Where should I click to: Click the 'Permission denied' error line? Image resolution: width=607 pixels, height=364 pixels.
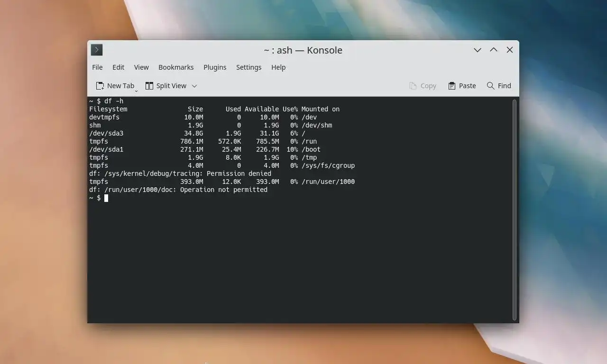[x=180, y=173]
